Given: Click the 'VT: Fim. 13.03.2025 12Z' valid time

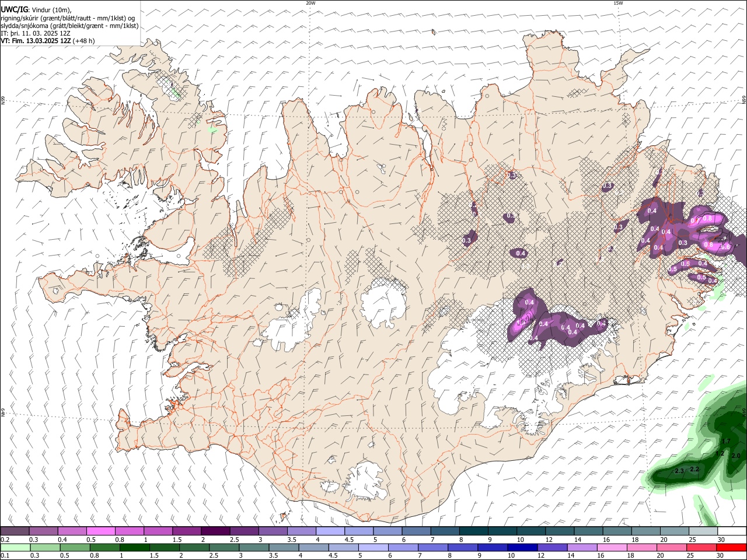Looking at the screenshot, I should pyautogui.click(x=36, y=41).
